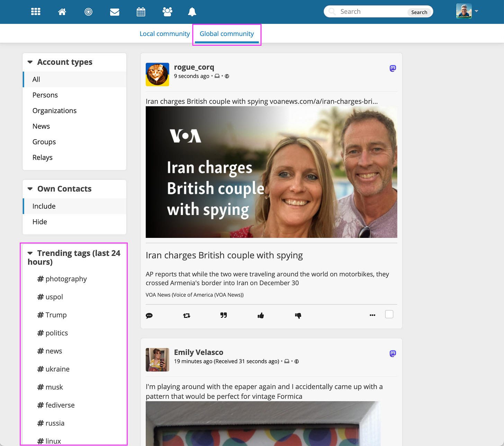Comment on the rogue_corq post
Screen dimensions: 504x446
coord(149,315)
